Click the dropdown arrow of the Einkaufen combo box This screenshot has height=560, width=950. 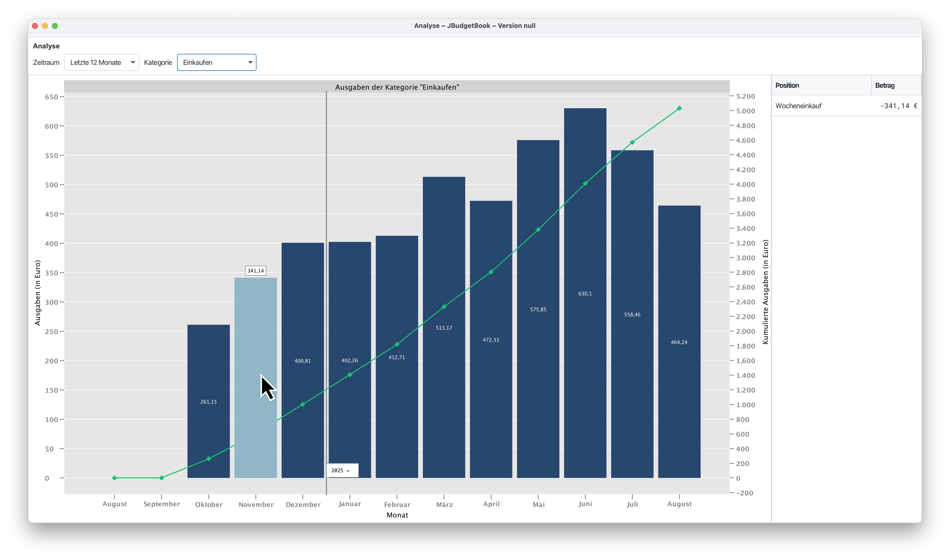coord(250,62)
